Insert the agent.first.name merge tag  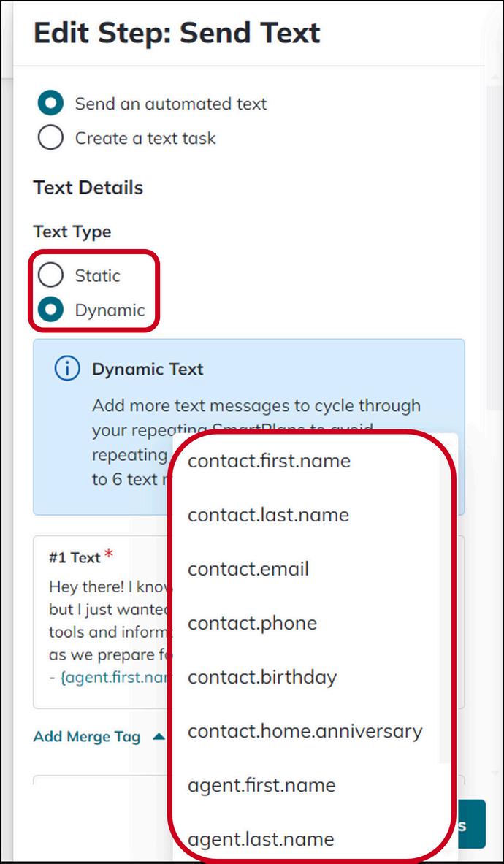pyautogui.click(x=261, y=784)
